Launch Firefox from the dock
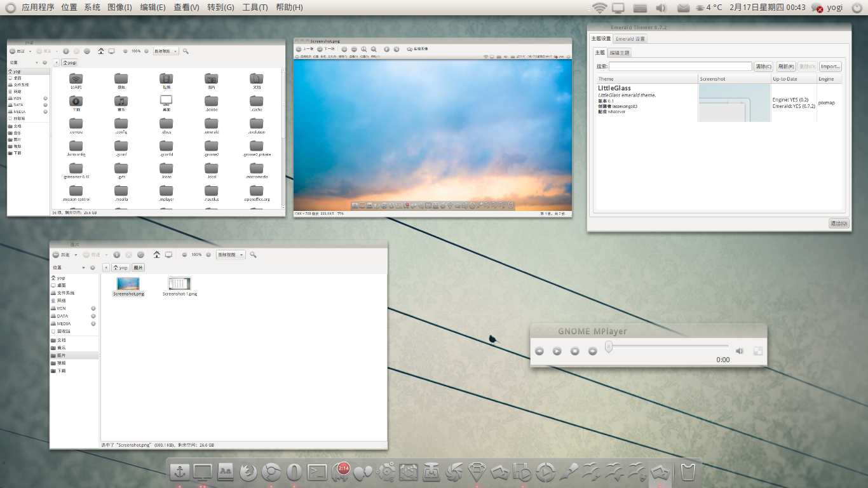 tap(248, 472)
